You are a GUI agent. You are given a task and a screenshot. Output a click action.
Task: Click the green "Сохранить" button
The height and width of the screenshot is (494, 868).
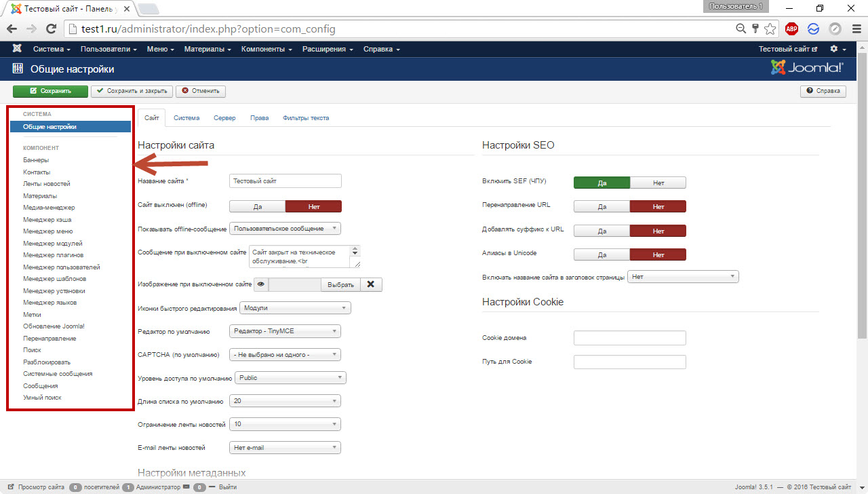tap(50, 91)
